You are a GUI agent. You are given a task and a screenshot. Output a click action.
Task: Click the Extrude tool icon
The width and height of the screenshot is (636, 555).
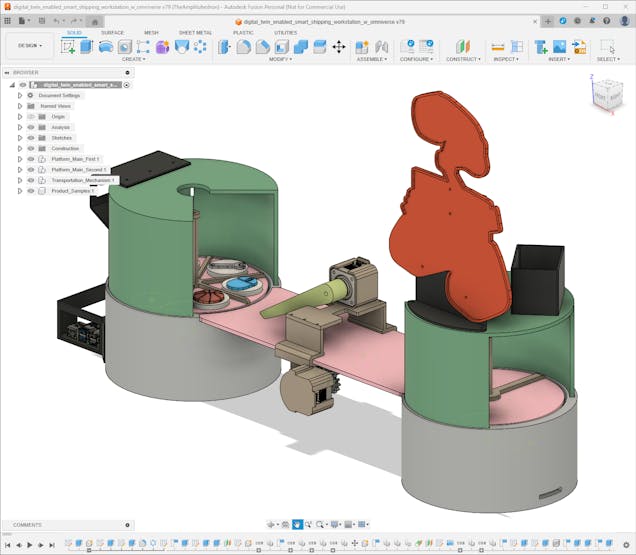tap(87, 47)
